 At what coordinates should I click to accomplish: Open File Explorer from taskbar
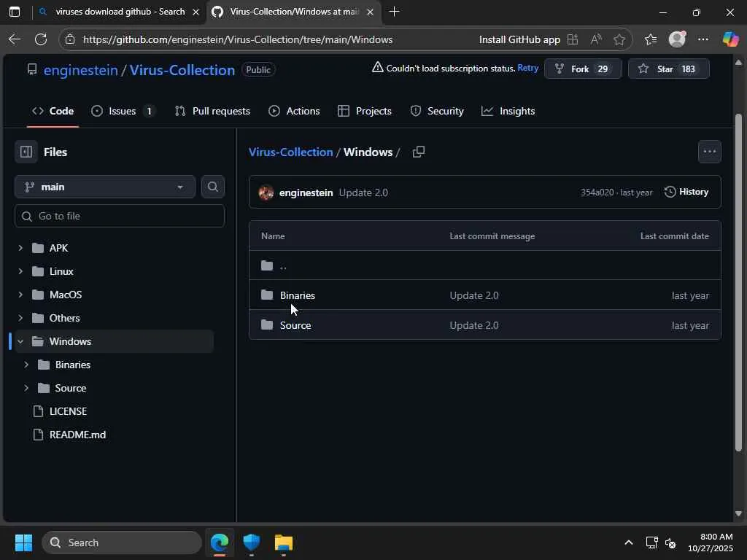click(x=284, y=542)
